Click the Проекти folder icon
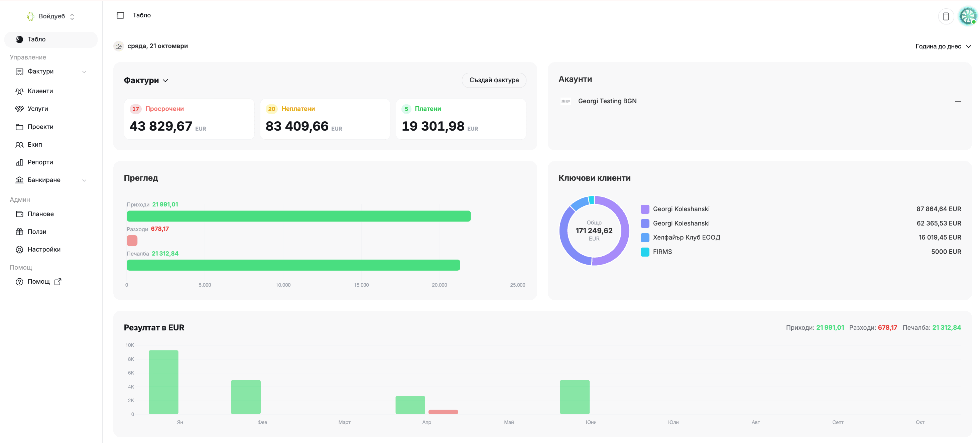 pos(19,127)
